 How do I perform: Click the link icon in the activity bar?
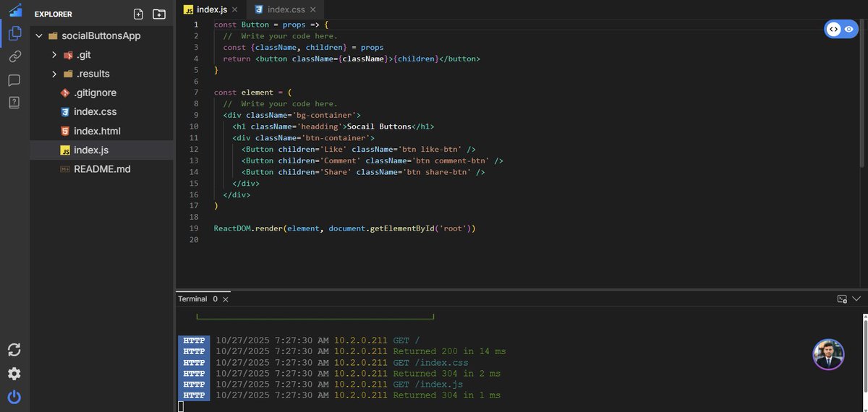[x=14, y=56]
